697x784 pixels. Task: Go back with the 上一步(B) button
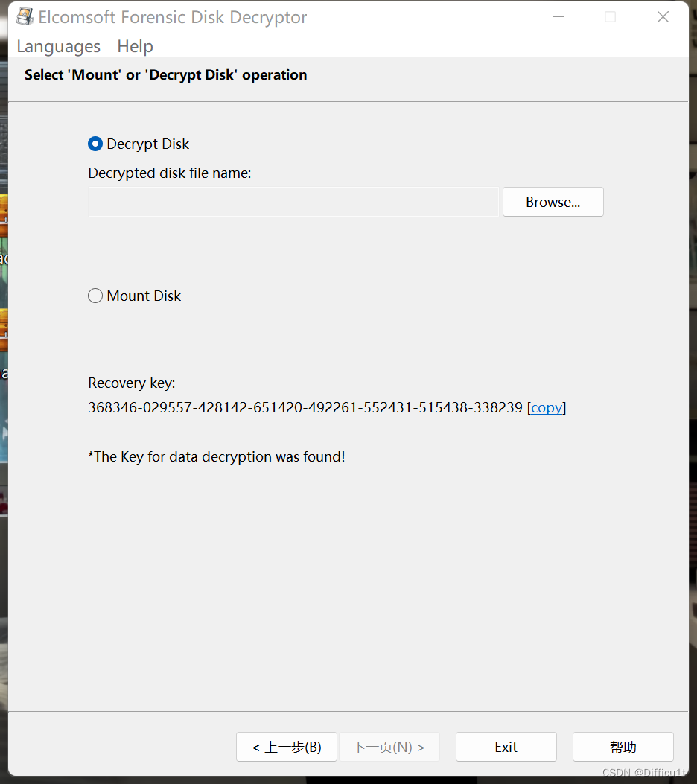click(287, 747)
